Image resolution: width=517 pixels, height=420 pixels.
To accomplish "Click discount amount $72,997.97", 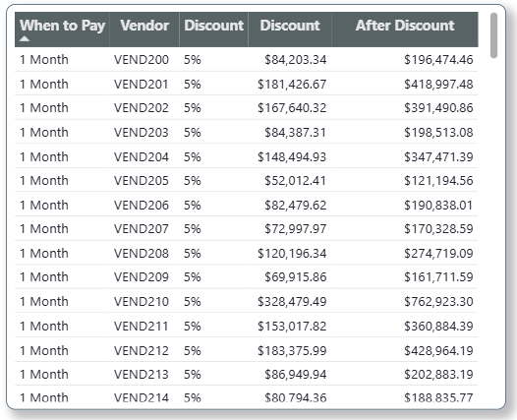I will tap(296, 228).
